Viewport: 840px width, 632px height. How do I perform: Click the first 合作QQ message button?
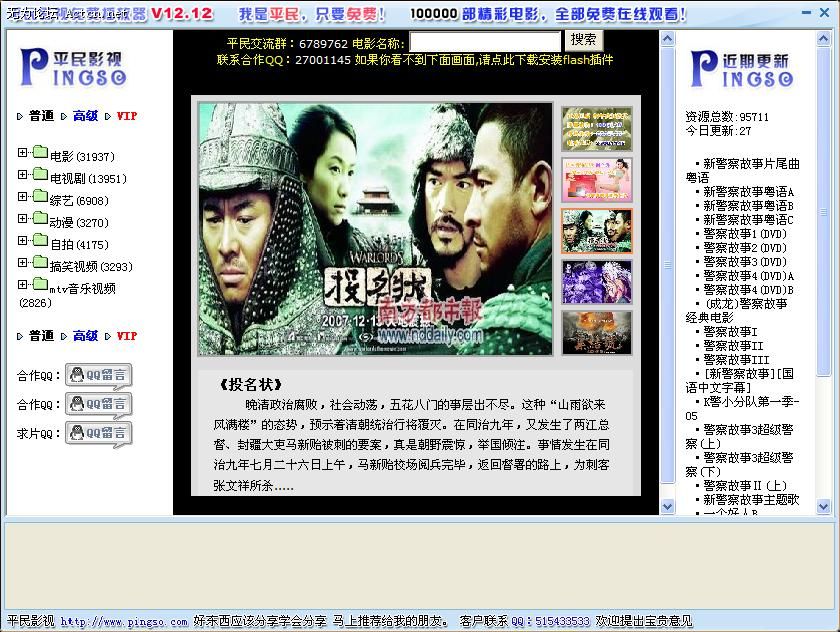coord(99,375)
